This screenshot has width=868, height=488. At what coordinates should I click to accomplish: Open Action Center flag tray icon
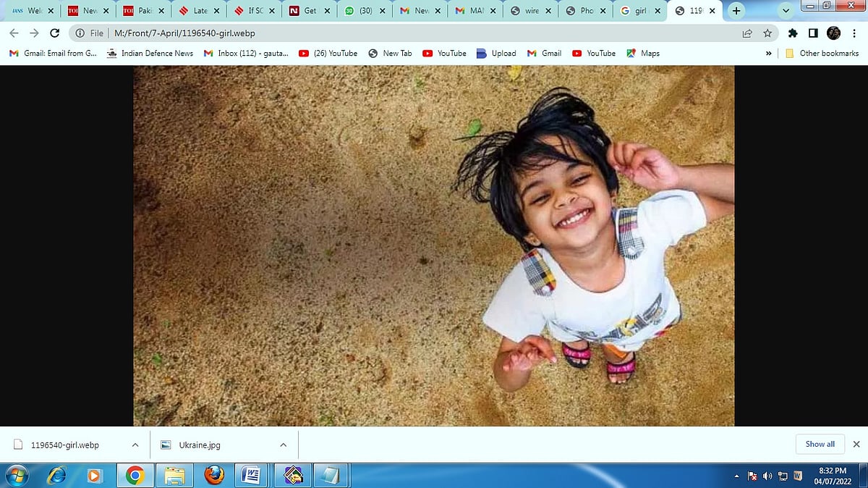[x=753, y=476]
